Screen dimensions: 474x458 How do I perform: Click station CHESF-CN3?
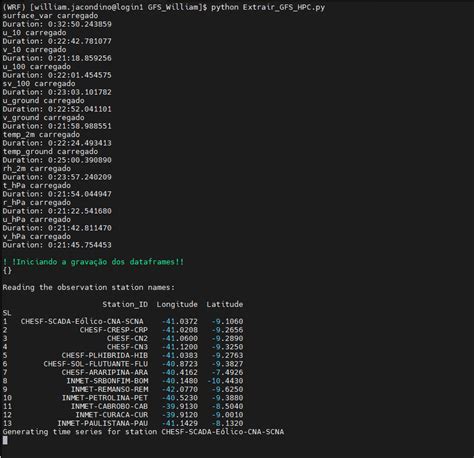[127, 347]
